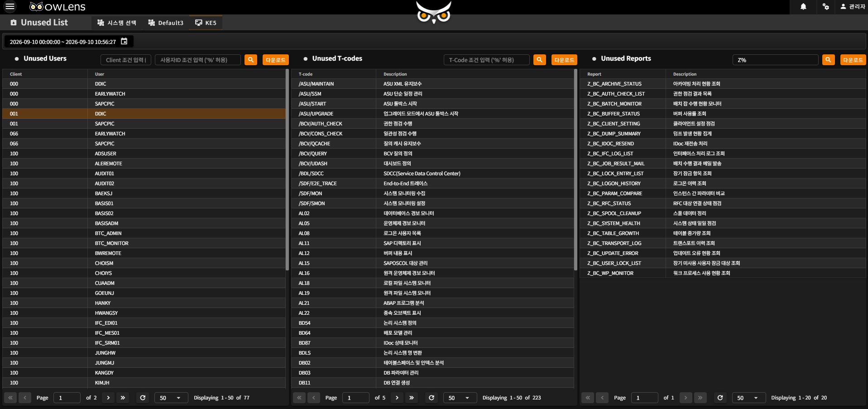Open the settings gears icon

pos(826,7)
